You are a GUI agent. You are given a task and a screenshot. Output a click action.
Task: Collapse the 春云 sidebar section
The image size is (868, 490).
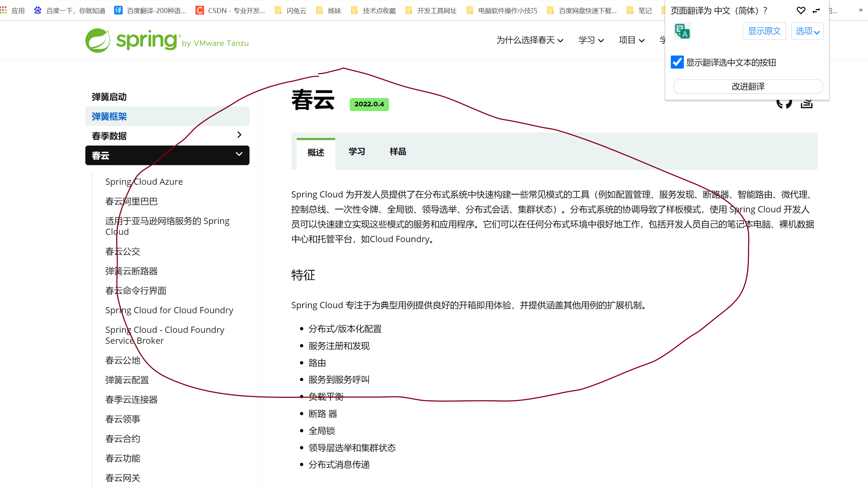click(239, 154)
